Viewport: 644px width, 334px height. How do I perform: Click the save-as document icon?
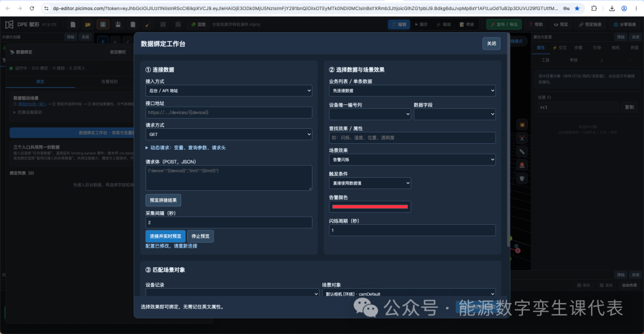132,24
